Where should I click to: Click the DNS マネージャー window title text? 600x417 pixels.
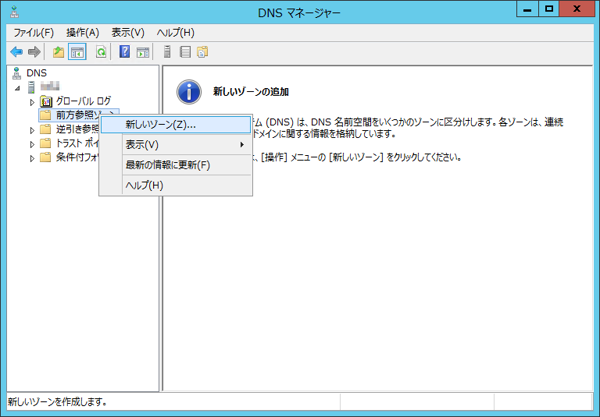pos(299,13)
